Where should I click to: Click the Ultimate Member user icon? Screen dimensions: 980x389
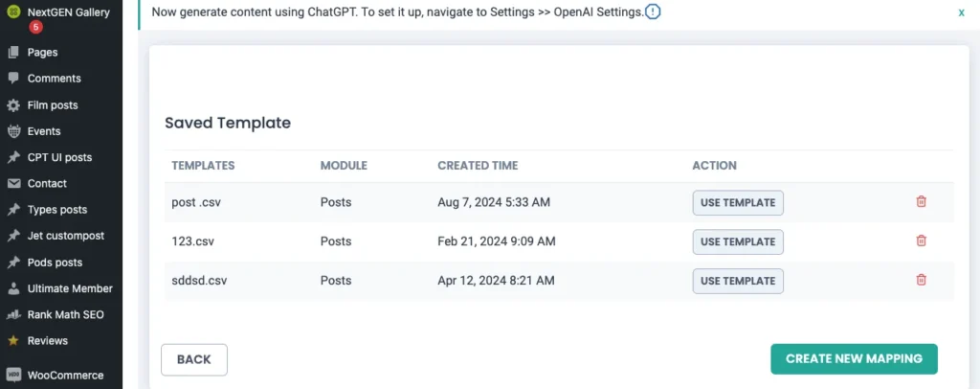point(13,288)
